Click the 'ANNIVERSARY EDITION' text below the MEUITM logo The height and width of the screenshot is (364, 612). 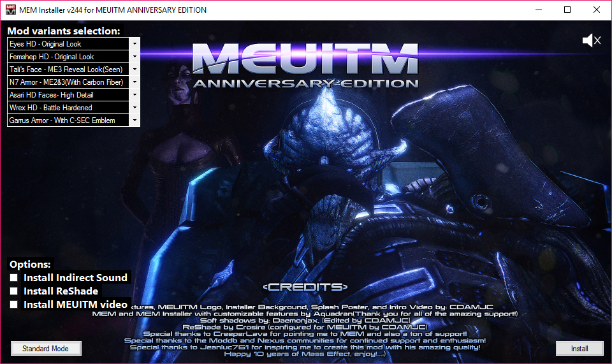pos(305,84)
